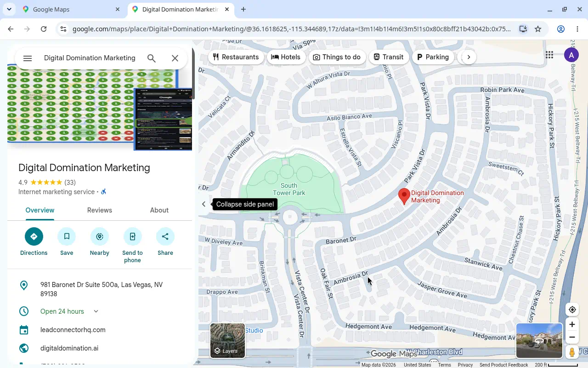Screen dimensions: 588x368
Task: Open the Chrome three-dot menu
Action: pos(577,29)
